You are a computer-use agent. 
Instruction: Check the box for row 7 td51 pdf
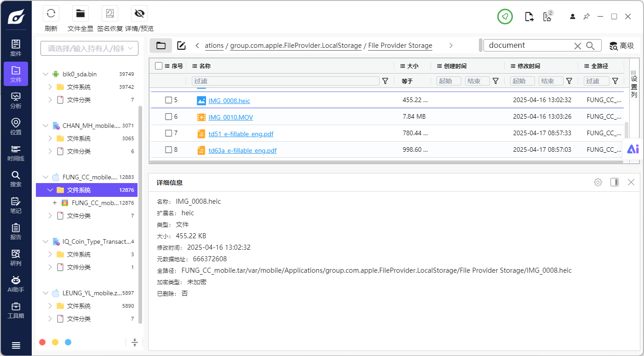coord(168,133)
